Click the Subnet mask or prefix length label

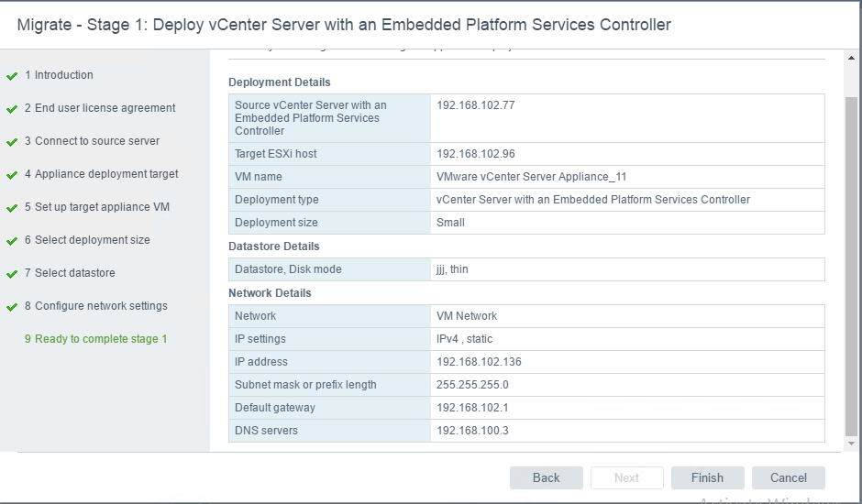[305, 385]
